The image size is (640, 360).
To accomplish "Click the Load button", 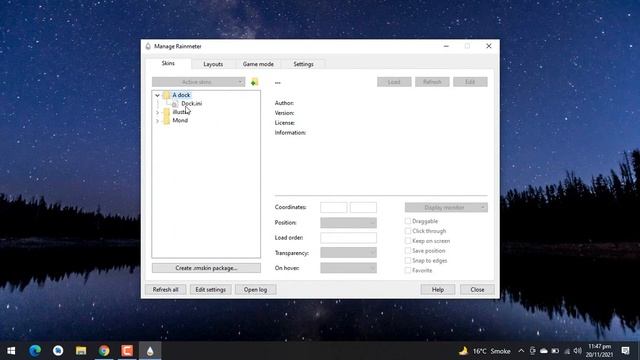I will 394,82.
